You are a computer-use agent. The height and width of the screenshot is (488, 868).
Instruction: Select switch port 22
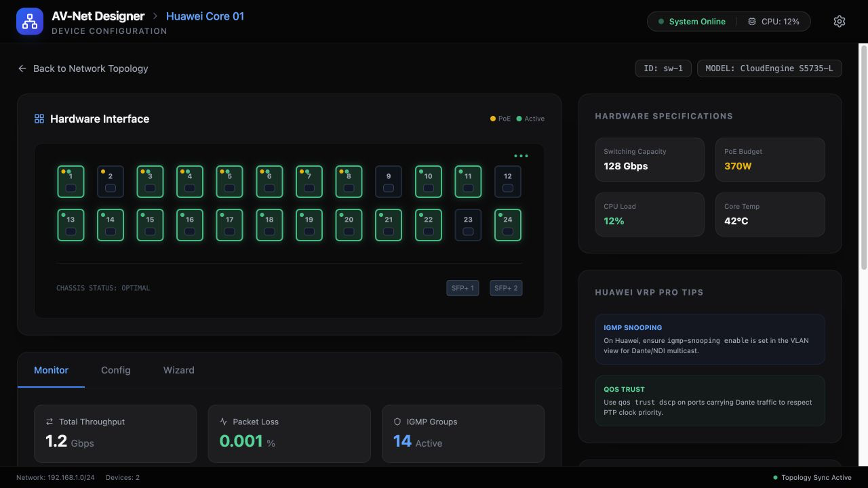click(428, 225)
